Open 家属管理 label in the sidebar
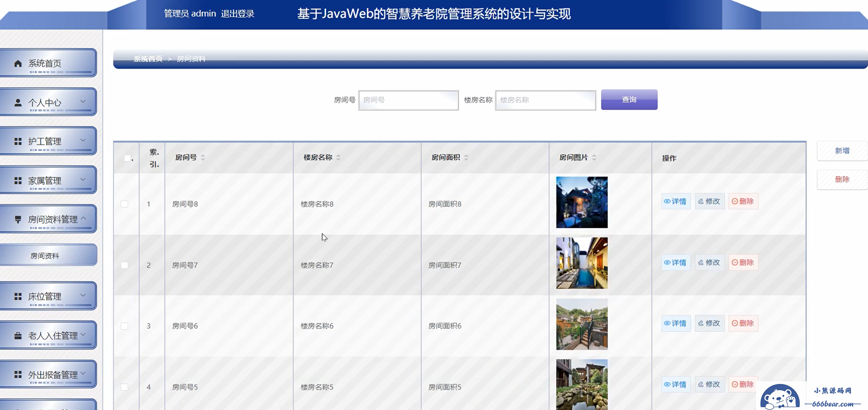 [44, 181]
